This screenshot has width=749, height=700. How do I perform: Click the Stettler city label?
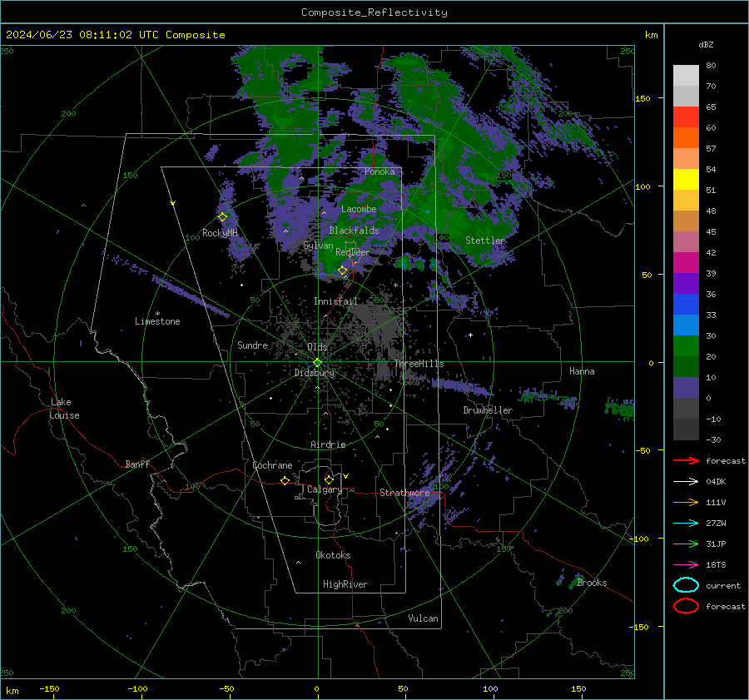click(x=485, y=241)
